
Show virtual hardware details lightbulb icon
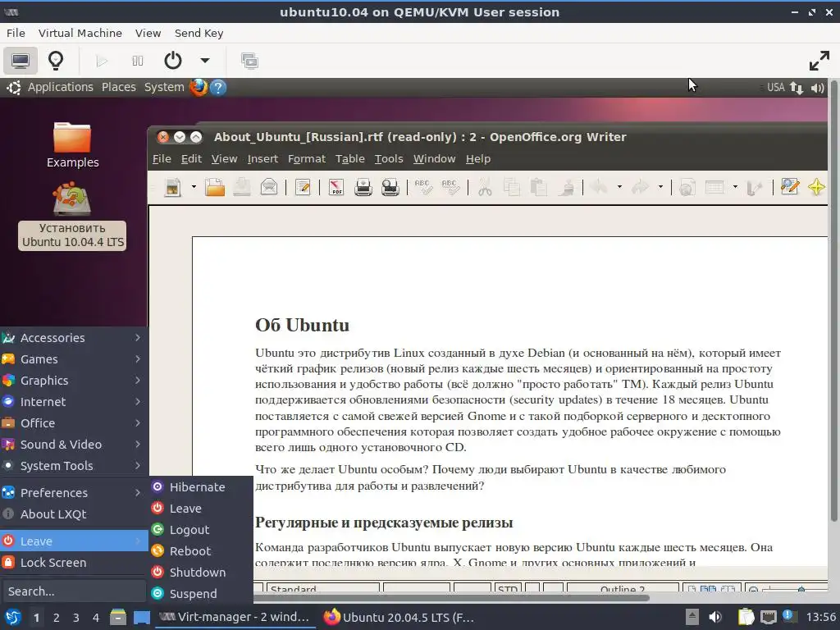tap(56, 61)
